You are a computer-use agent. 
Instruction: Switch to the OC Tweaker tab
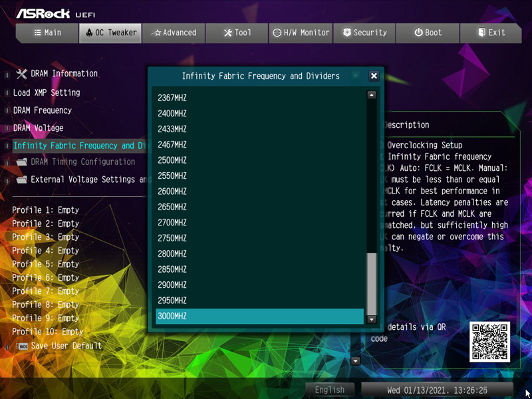(x=110, y=33)
